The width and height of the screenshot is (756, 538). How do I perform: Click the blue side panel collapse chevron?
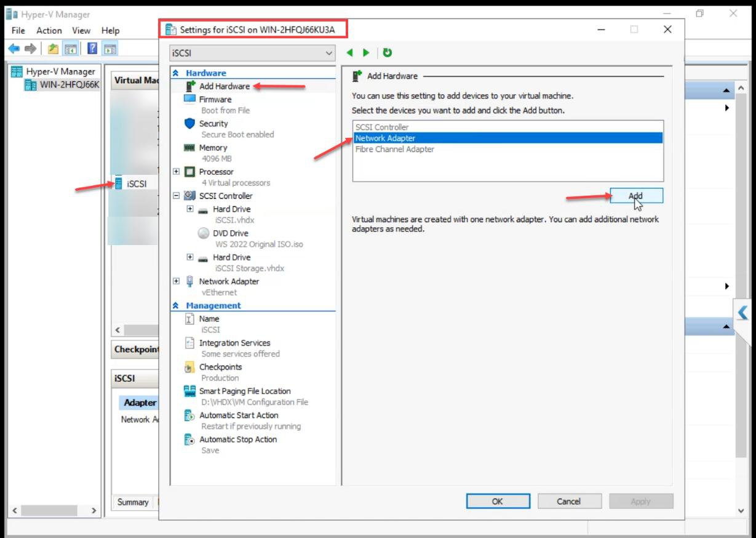point(743,313)
